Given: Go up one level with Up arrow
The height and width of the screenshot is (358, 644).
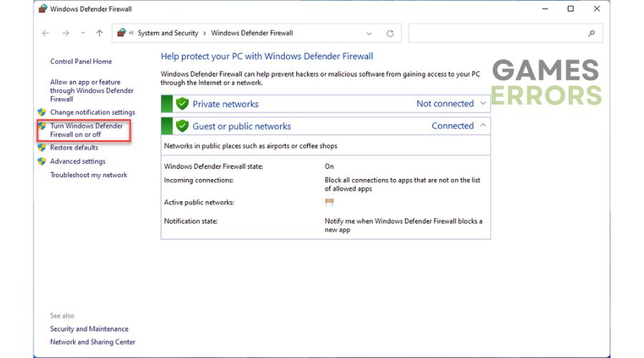Looking at the screenshot, I should pyautogui.click(x=99, y=33).
